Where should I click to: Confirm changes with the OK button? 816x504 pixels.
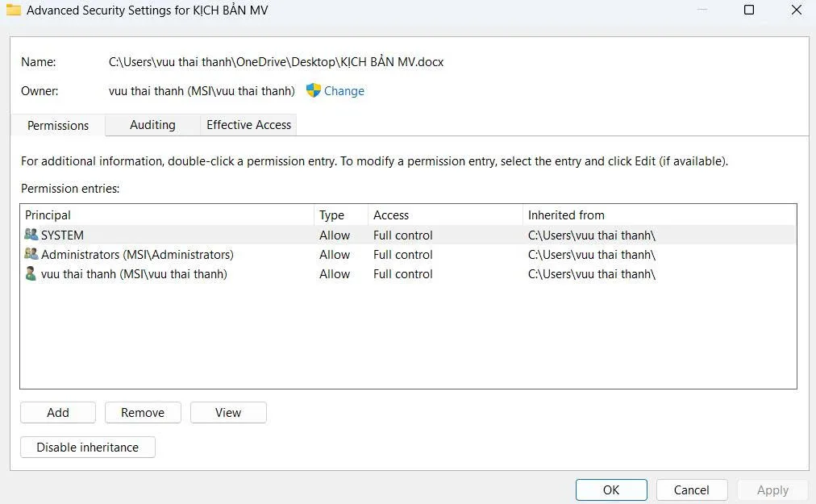pos(611,489)
